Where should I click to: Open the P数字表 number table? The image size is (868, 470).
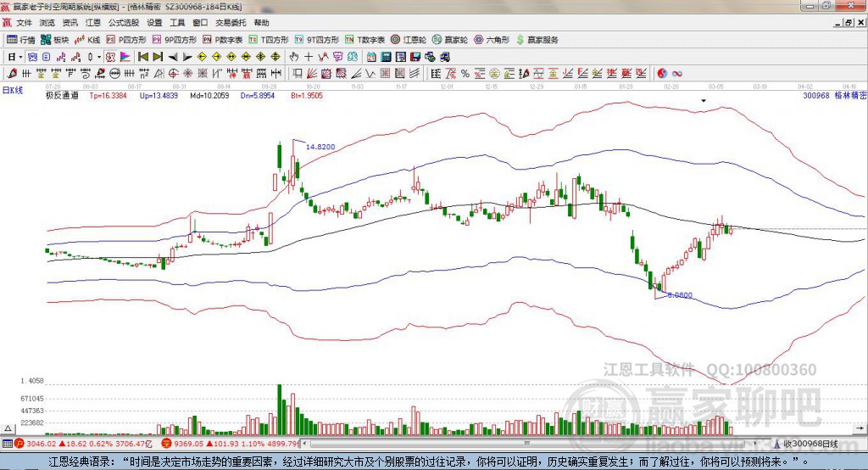click(223, 40)
